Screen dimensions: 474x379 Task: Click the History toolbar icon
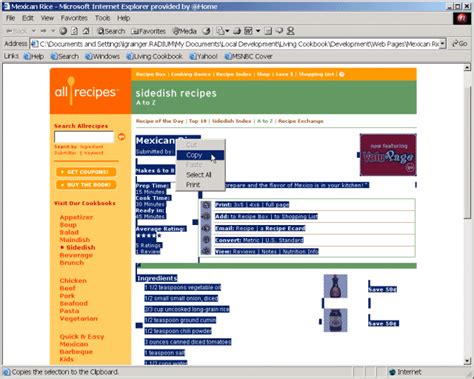pyautogui.click(x=207, y=31)
